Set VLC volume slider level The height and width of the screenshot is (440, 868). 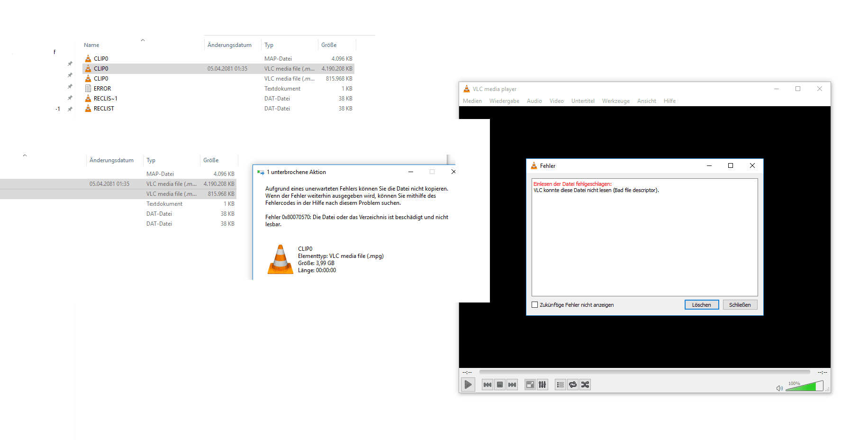[x=805, y=386]
